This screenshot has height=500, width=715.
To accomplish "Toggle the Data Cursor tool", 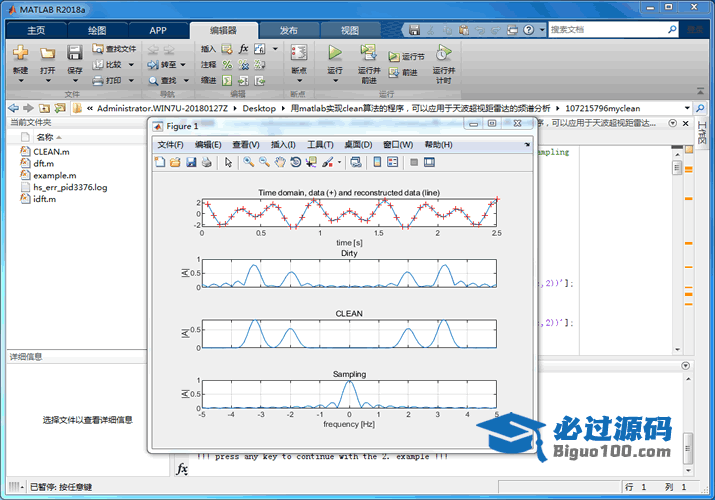I will point(311,162).
